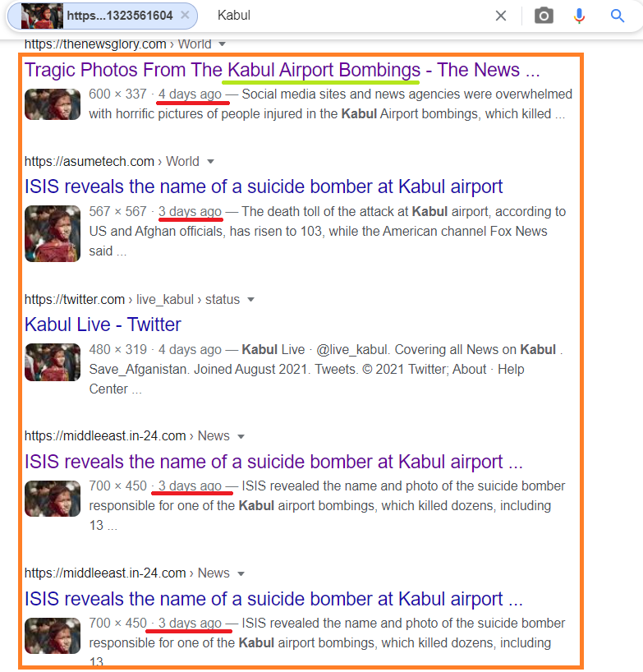
Task: Open the fourth result ISIS reveals the name link
Action: tap(273, 462)
